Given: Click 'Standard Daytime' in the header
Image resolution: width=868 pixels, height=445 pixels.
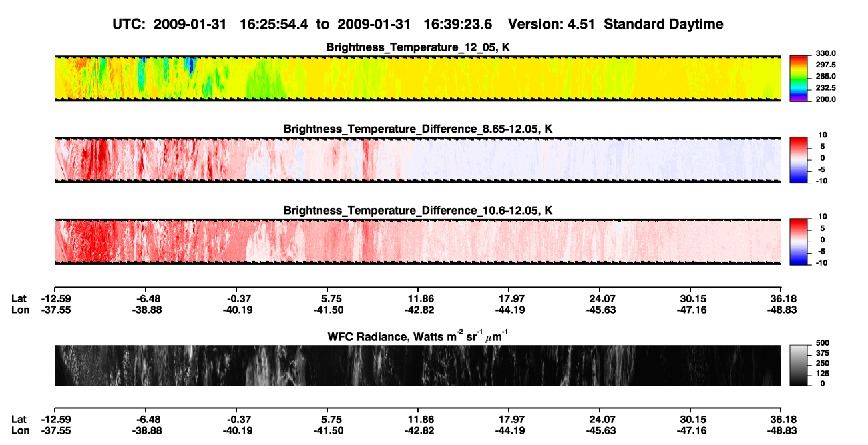Looking at the screenshot, I should coord(664,25).
